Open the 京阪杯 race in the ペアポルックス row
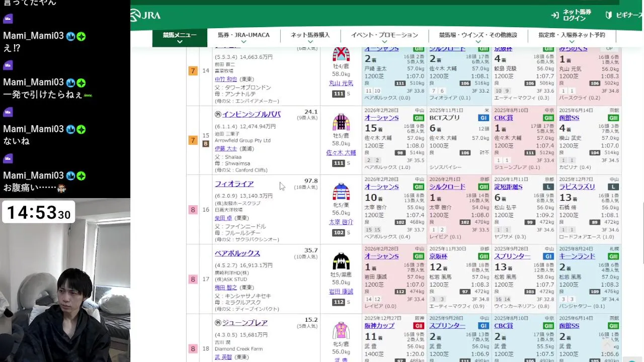 (x=438, y=256)
